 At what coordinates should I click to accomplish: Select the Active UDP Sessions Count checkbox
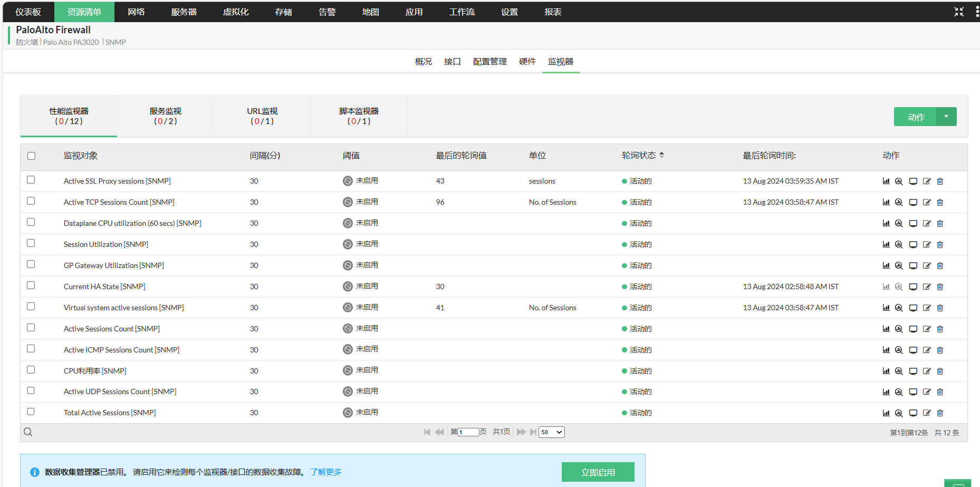[x=31, y=390]
